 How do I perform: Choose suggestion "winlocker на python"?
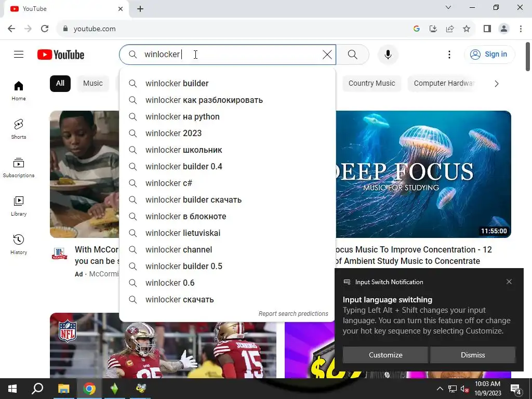228,117
